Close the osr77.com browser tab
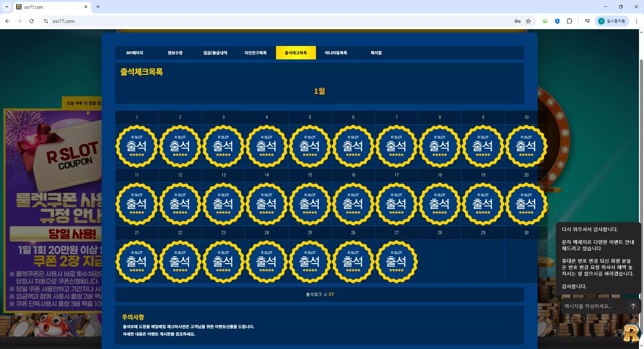The width and height of the screenshot is (644, 349). point(86,7)
